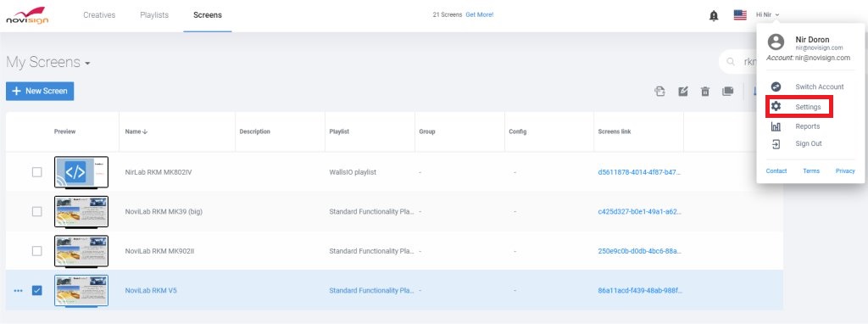This screenshot has height=324, width=868.
Task: Click the Get More! link
Action: pyautogui.click(x=480, y=15)
